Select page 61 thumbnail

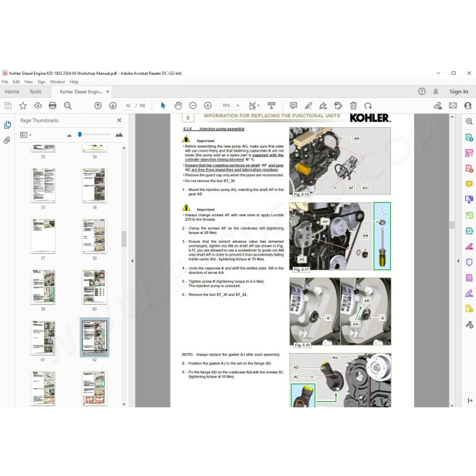tap(43, 337)
